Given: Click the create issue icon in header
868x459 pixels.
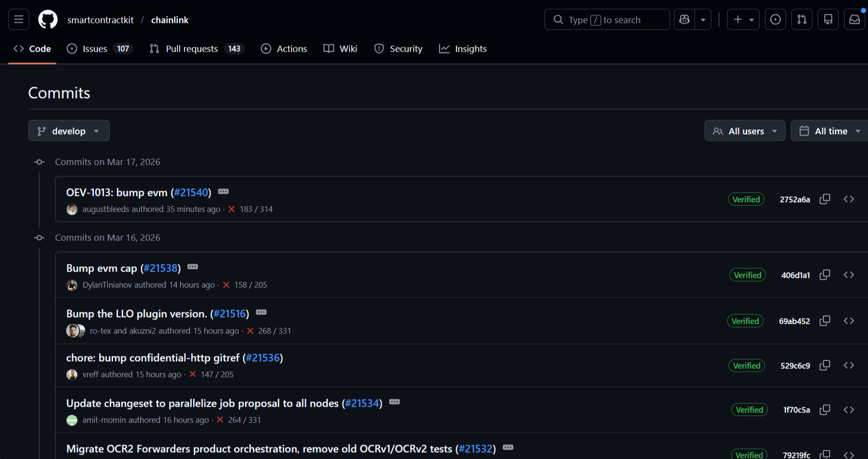Looking at the screenshot, I should (737, 19).
